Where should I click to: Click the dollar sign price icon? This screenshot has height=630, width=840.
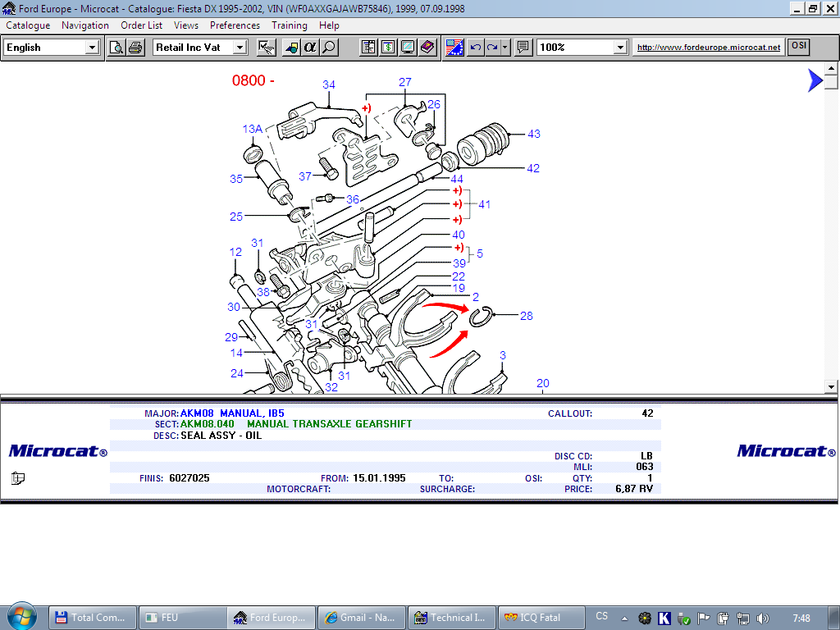(388, 48)
